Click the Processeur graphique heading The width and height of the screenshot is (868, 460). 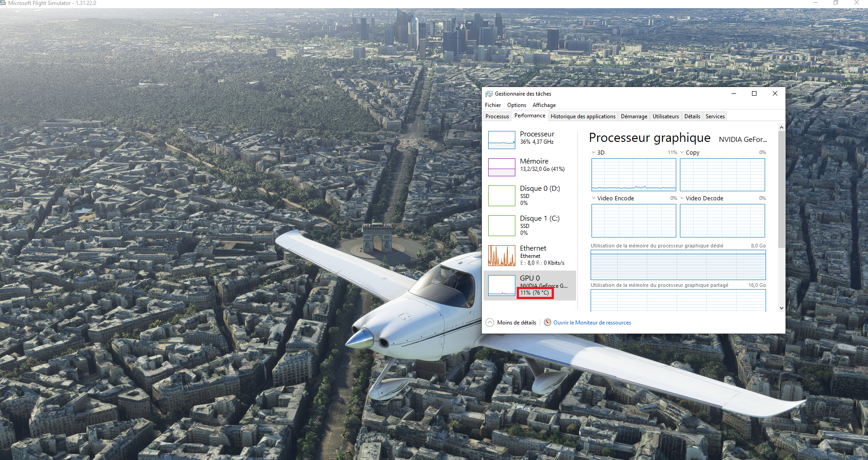click(x=650, y=138)
